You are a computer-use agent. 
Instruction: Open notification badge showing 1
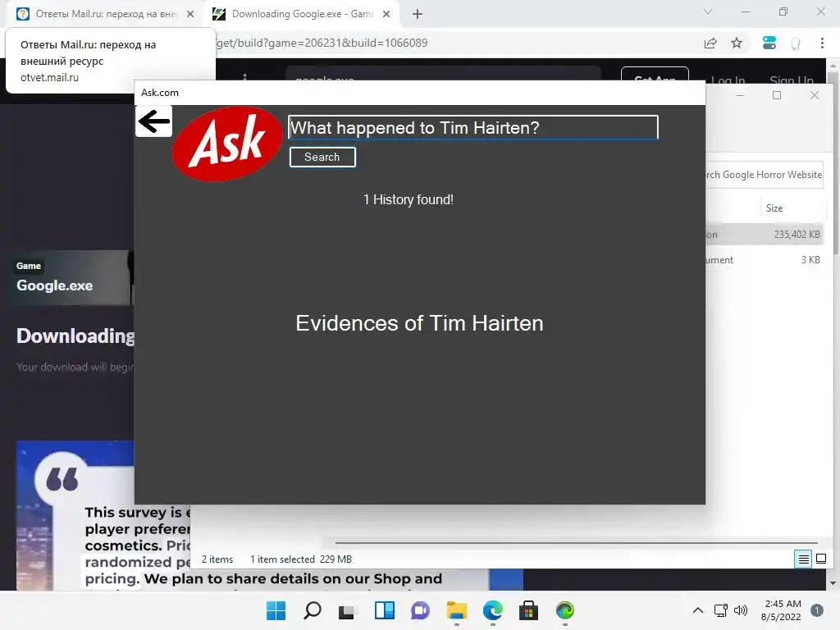[817, 610]
